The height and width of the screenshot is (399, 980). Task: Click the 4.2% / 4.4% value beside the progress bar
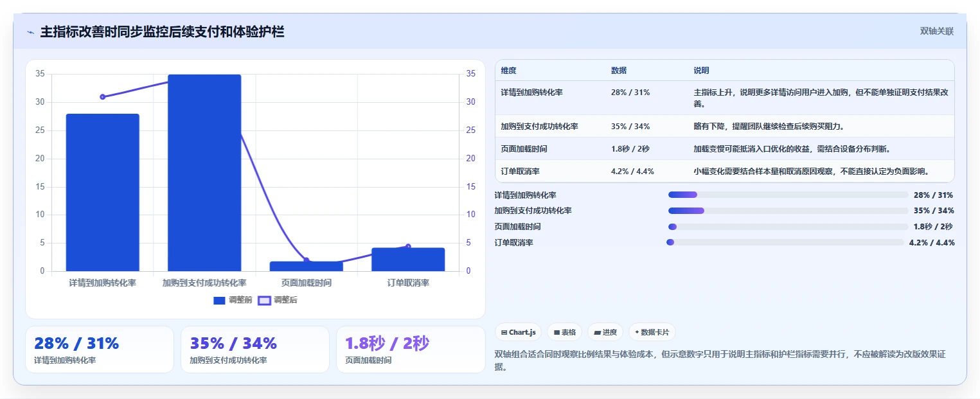click(x=932, y=242)
